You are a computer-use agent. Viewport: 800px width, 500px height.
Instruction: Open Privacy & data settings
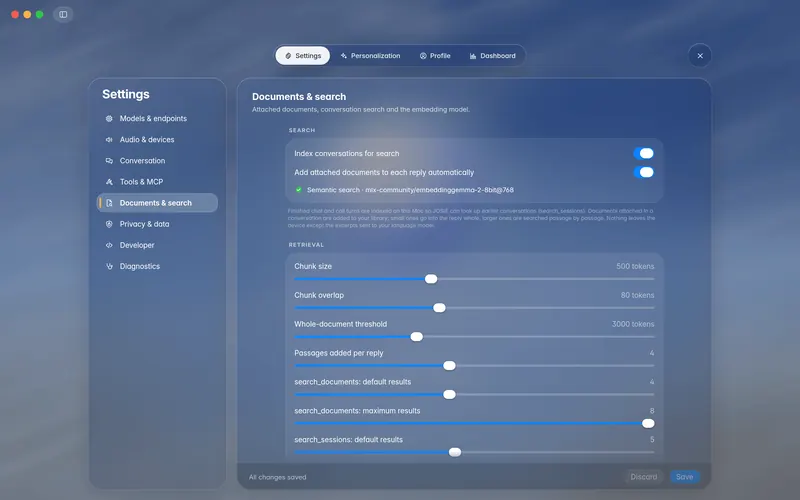pos(157,224)
